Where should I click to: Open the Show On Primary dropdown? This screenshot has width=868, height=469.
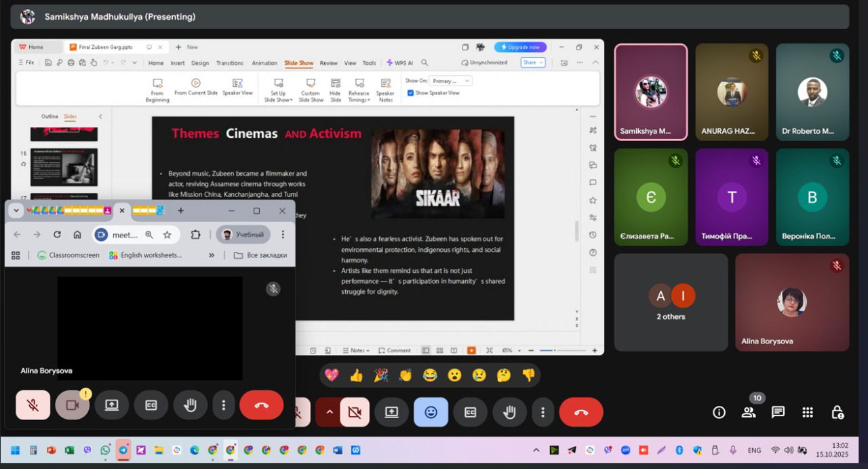[x=450, y=81]
